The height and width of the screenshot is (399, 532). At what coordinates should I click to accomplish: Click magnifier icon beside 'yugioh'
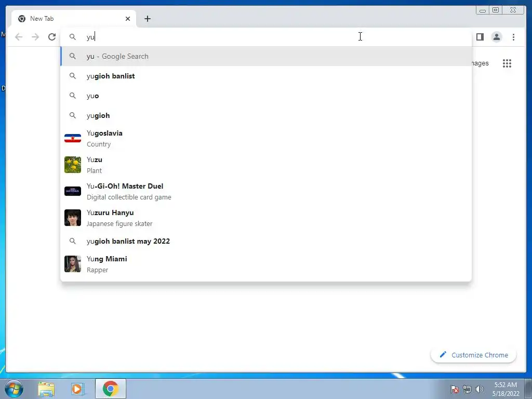pos(73,115)
